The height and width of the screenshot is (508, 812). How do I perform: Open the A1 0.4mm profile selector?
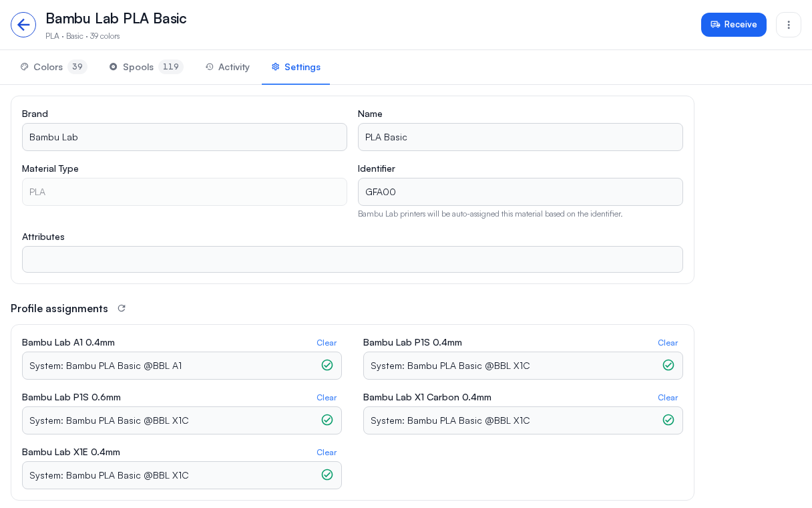pyautogui.click(x=182, y=366)
